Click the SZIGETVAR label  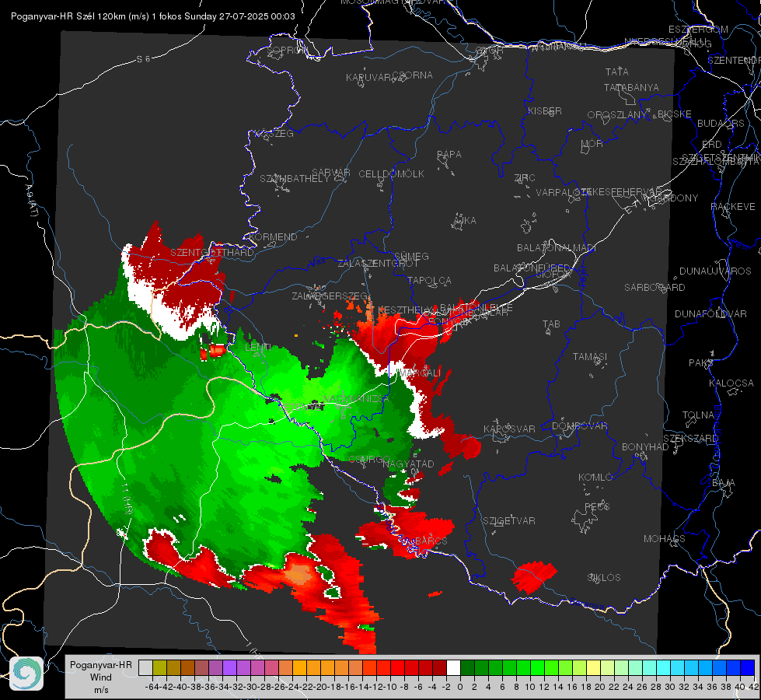[508, 521]
